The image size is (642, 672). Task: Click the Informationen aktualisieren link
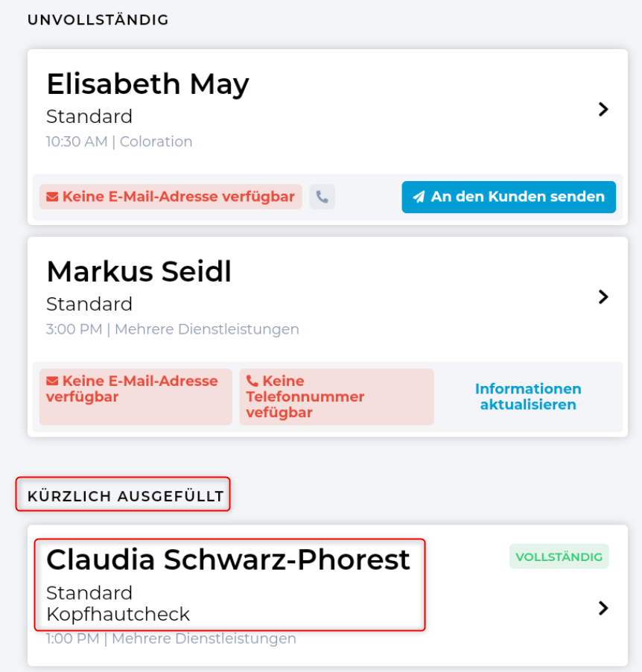528,397
